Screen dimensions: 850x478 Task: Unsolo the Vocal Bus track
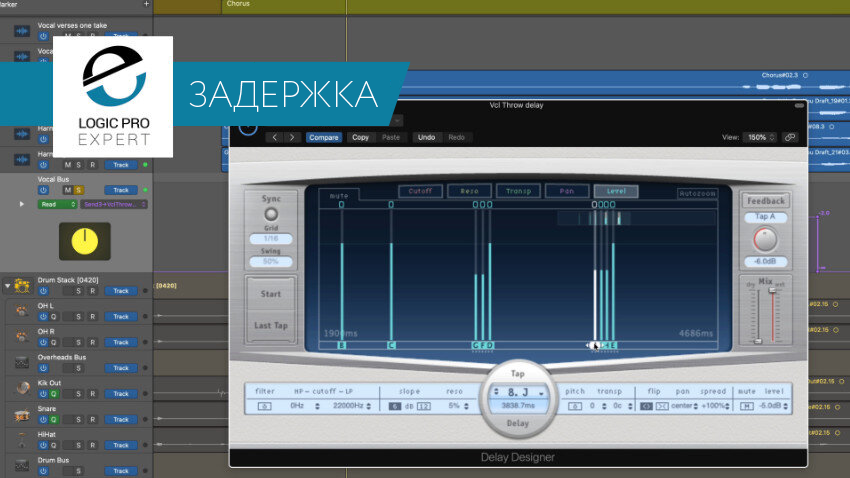[x=79, y=190]
